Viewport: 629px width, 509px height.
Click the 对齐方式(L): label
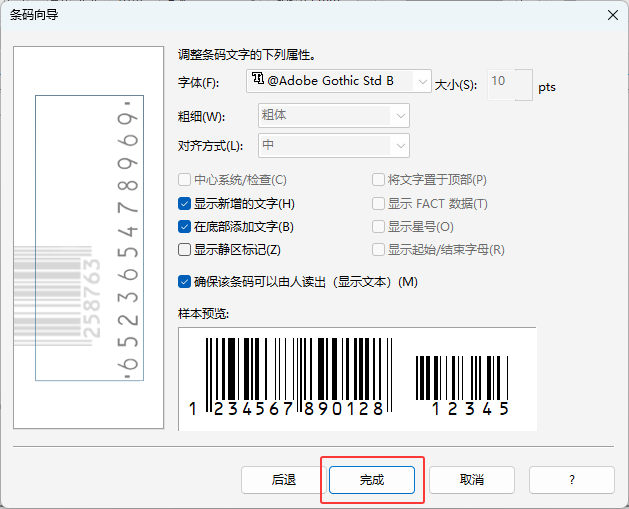[x=210, y=146]
